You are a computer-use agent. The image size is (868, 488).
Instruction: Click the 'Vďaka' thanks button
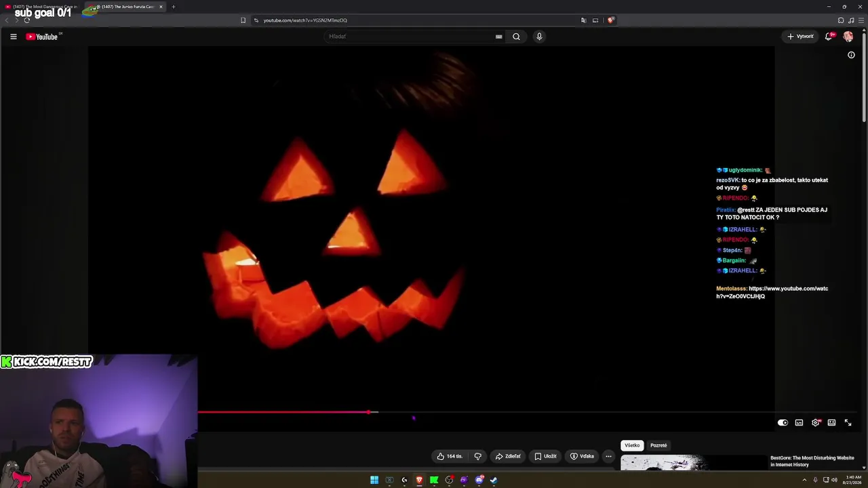[583, 456]
